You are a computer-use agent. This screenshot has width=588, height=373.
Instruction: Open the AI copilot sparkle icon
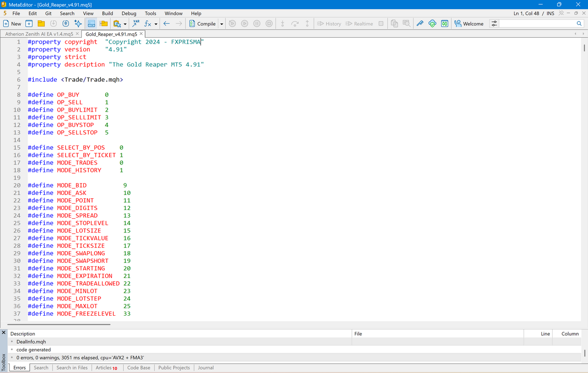point(78,23)
